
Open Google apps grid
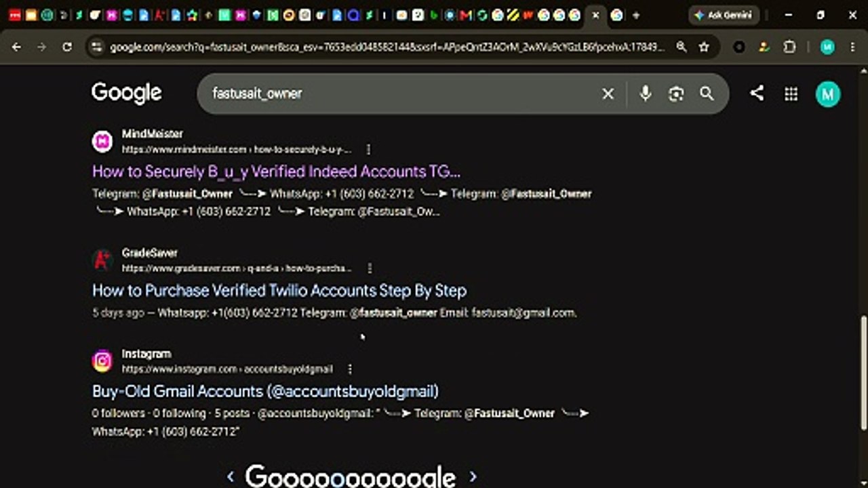pos(791,94)
